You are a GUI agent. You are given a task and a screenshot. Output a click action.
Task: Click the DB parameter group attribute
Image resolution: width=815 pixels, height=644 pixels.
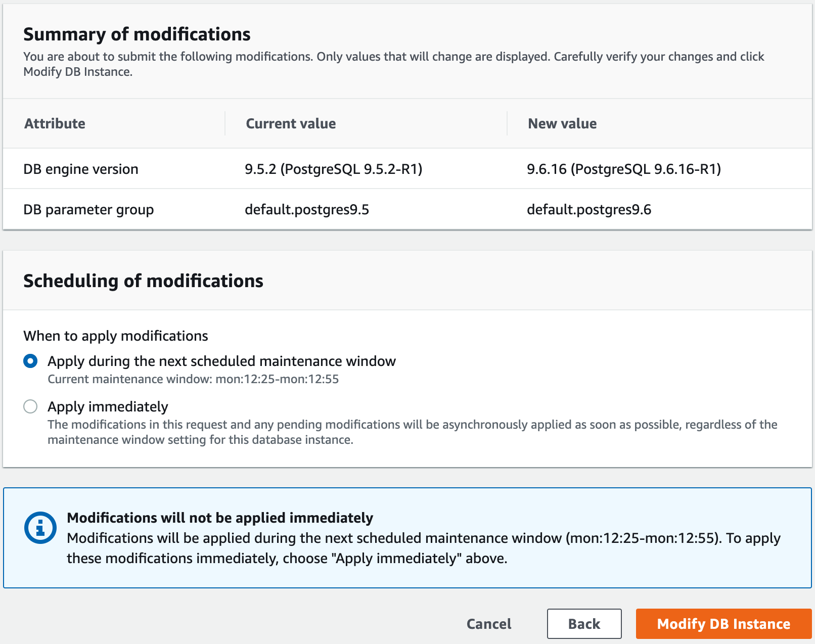pyautogui.click(x=88, y=209)
